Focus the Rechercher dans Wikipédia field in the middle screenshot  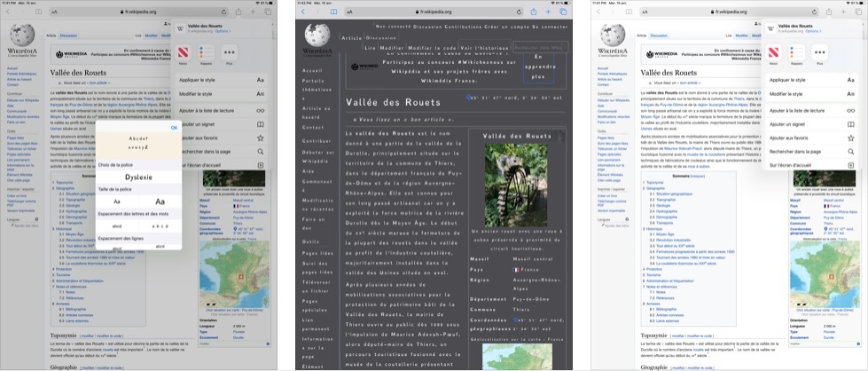point(539,48)
